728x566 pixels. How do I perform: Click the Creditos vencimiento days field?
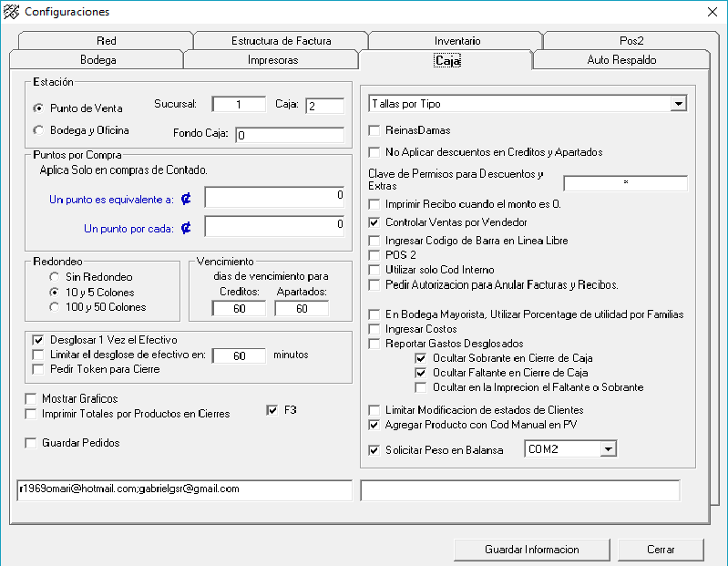(239, 309)
